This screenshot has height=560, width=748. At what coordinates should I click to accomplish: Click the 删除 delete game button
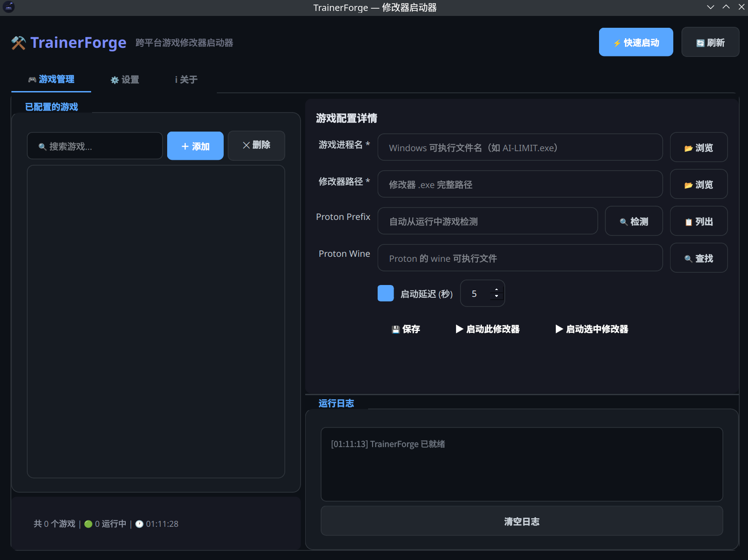click(x=256, y=145)
